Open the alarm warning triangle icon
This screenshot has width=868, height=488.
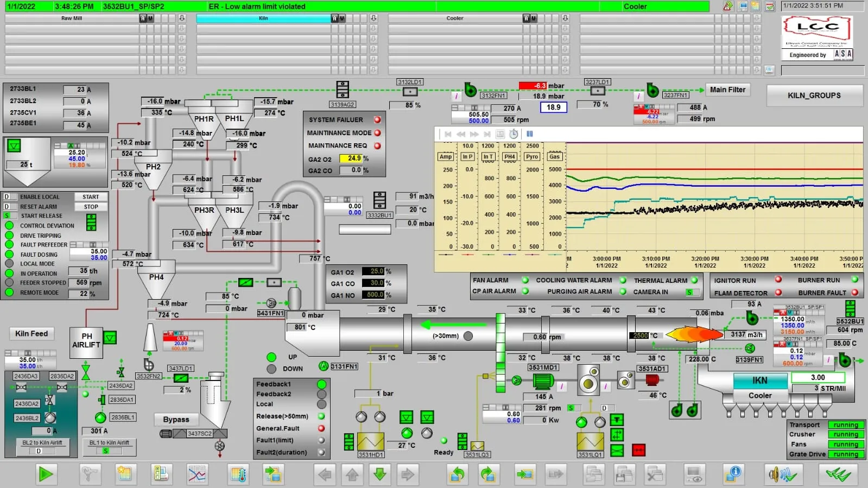[728, 7]
